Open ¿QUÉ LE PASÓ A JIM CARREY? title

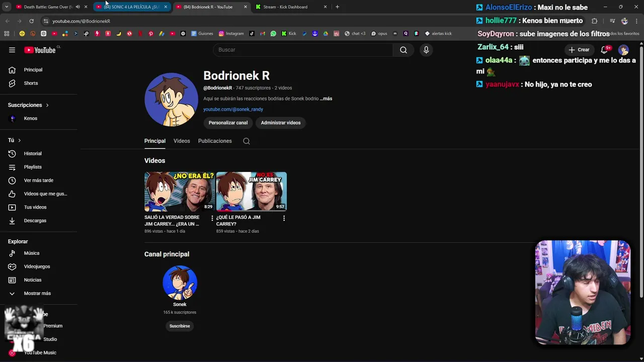[238, 221]
